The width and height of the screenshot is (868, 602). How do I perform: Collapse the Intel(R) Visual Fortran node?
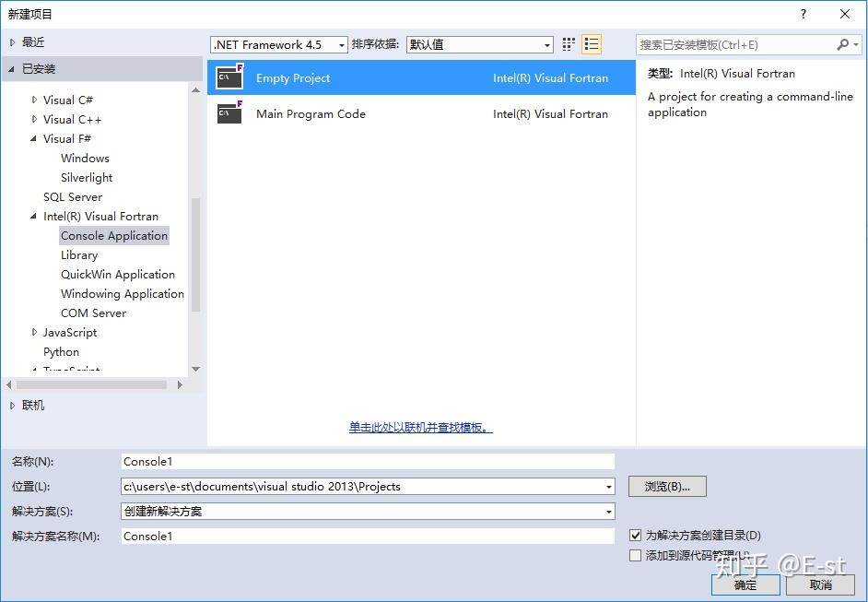coord(31,216)
